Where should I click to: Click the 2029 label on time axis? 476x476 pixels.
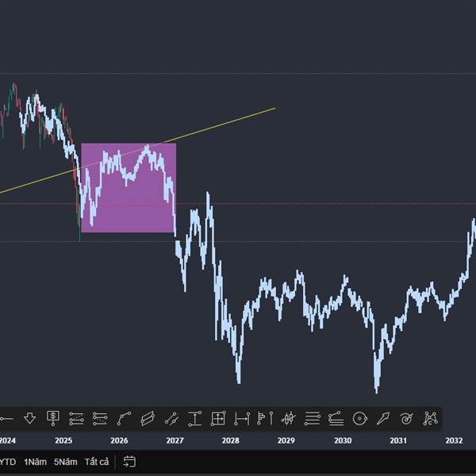coord(286,440)
